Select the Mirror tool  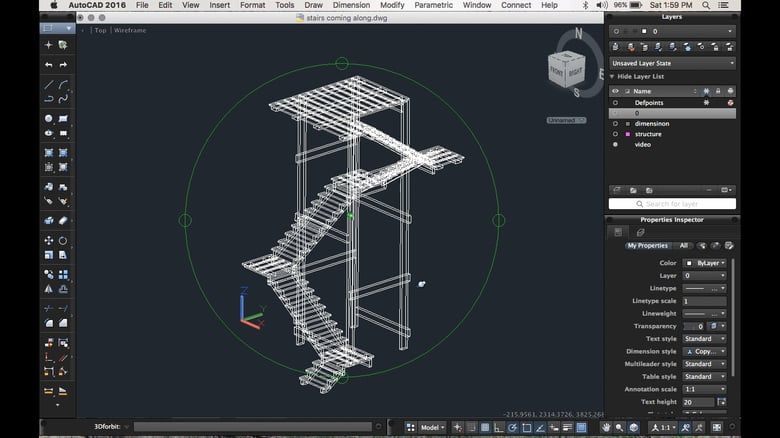coord(48,289)
